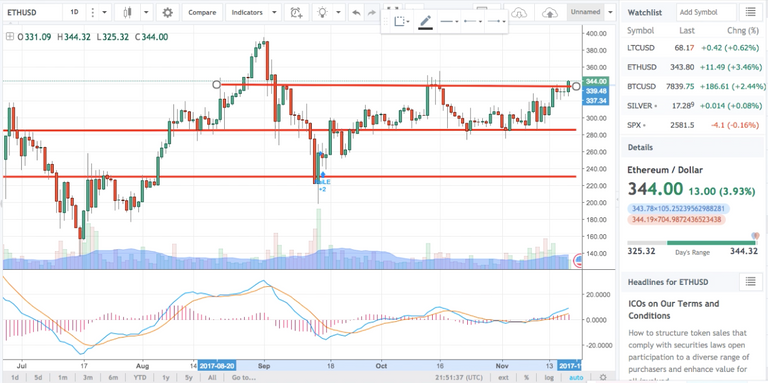The height and width of the screenshot is (383, 768).
Task: Open watchlist list-menu icon
Action: pyautogui.click(x=750, y=12)
